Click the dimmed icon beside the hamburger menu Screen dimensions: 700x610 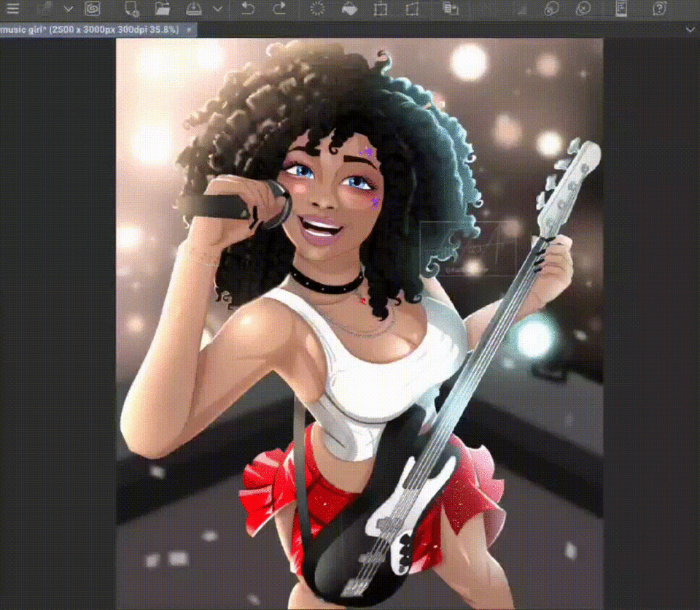(x=45, y=9)
